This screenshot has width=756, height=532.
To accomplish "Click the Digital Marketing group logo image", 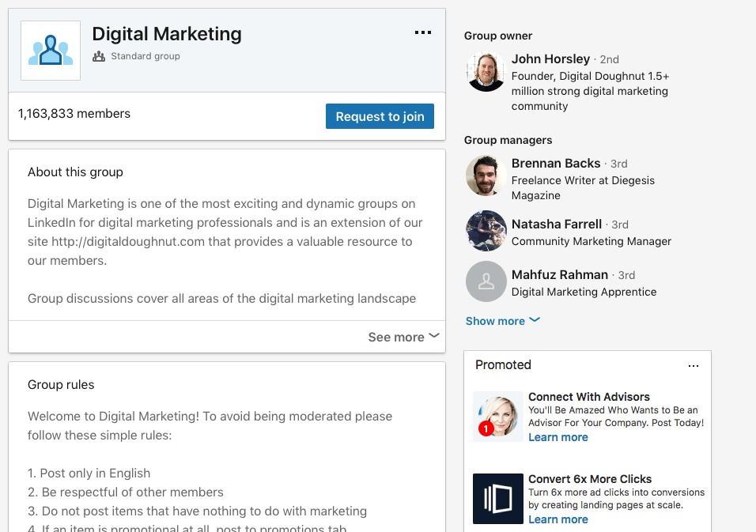I will pos(51,51).
